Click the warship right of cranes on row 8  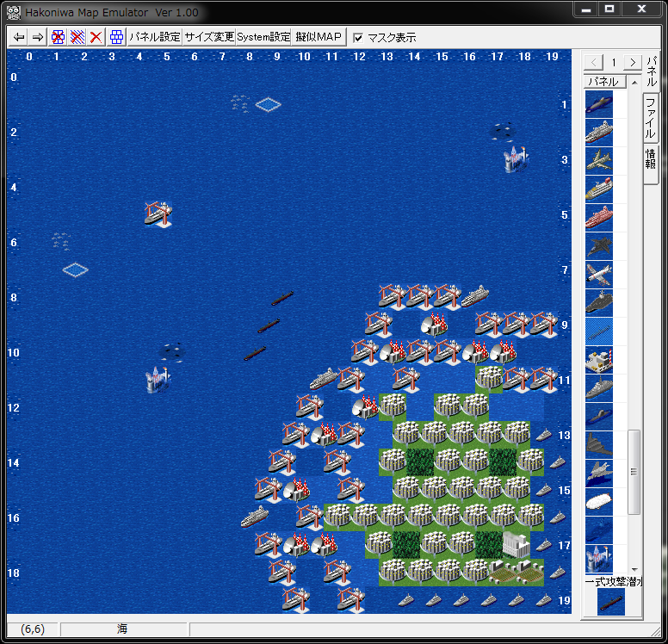point(474,296)
